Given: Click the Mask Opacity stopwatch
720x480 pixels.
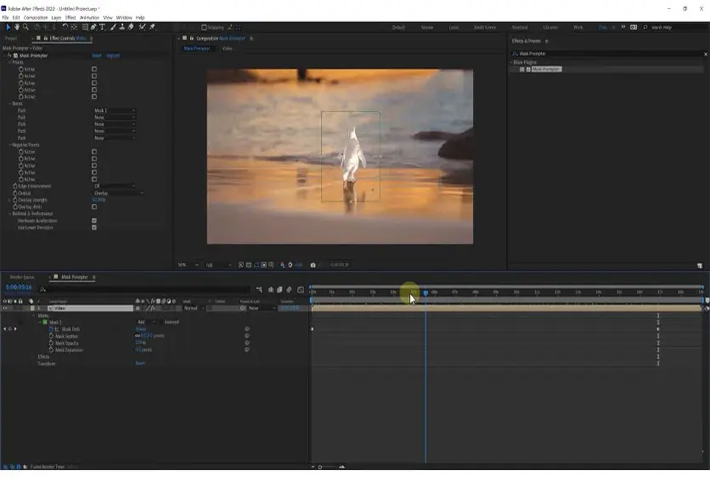Looking at the screenshot, I should pos(51,343).
